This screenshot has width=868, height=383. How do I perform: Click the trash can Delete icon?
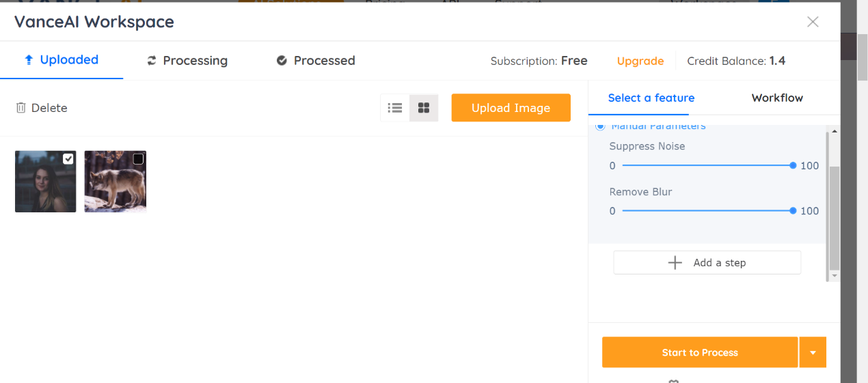21,108
